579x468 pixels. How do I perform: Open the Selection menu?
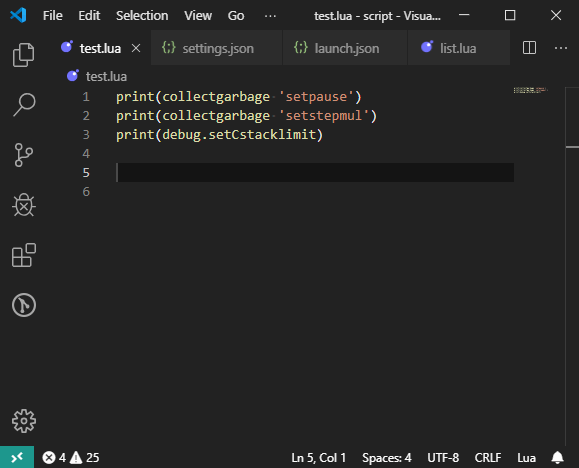click(x=142, y=16)
